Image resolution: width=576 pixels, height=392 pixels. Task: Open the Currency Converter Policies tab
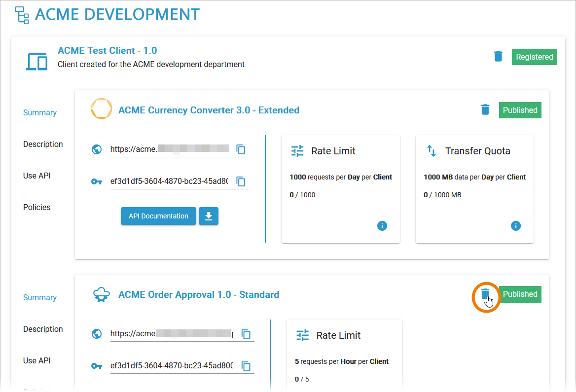point(37,207)
